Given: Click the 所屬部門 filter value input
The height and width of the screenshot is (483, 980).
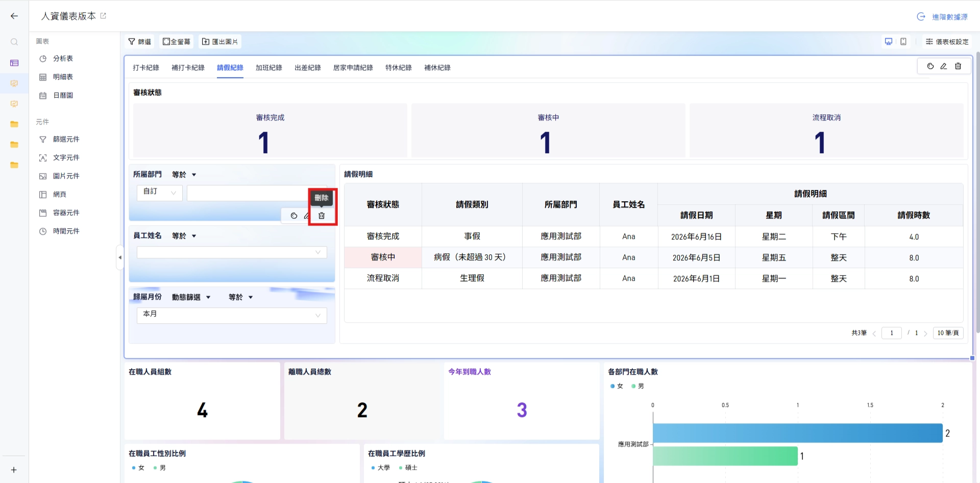Looking at the screenshot, I should (x=257, y=192).
